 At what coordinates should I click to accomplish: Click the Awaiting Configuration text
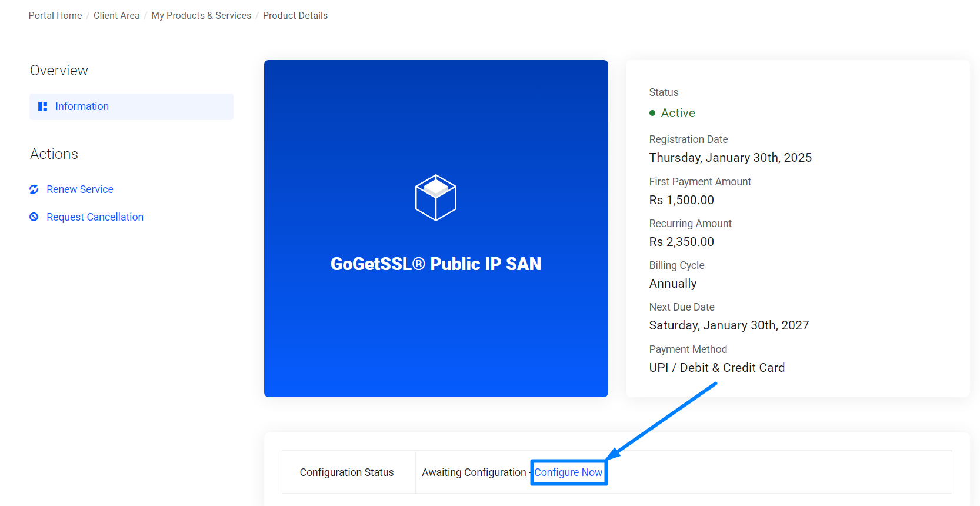(474, 472)
